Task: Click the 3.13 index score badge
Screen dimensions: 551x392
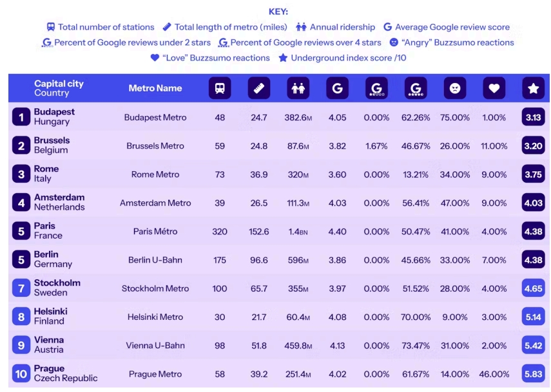Action: (533, 117)
